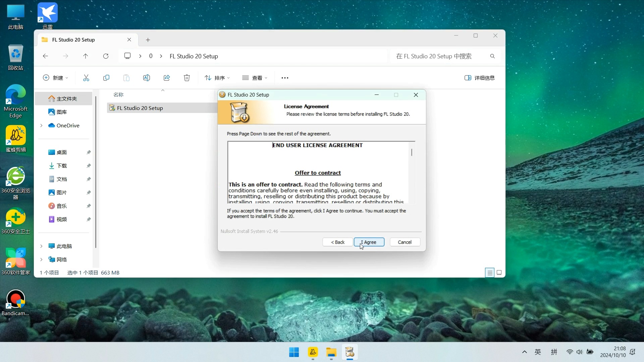This screenshot has width=644, height=362.
Task: Select 图库 in navigation pane
Action: click(64, 112)
